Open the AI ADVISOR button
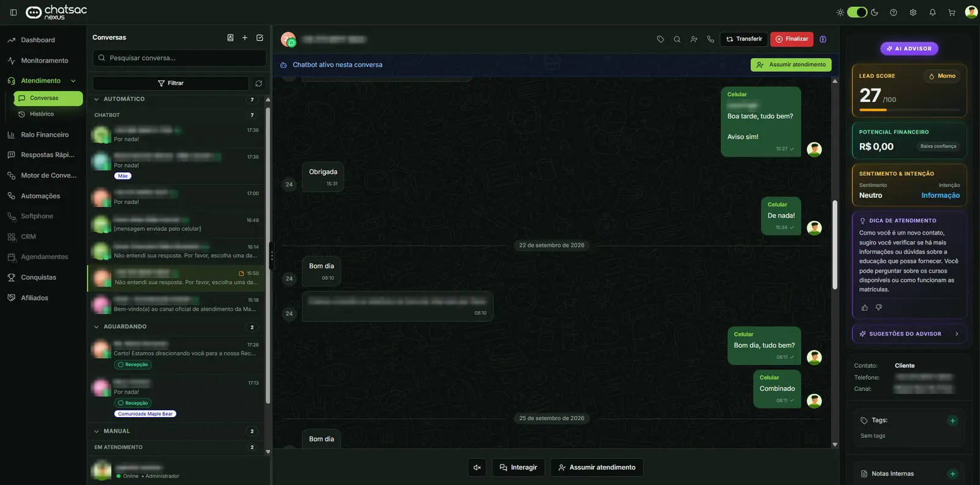The height and width of the screenshot is (485, 980). [x=909, y=49]
